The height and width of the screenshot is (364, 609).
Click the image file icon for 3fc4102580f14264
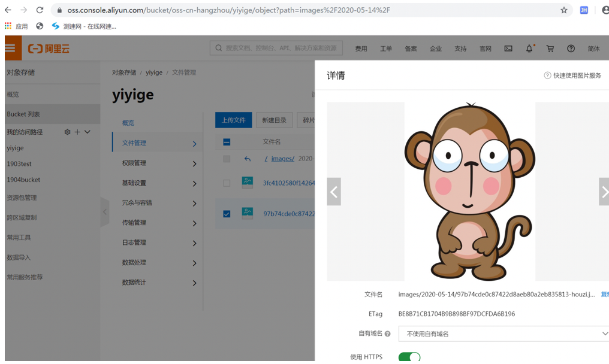click(248, 183)
